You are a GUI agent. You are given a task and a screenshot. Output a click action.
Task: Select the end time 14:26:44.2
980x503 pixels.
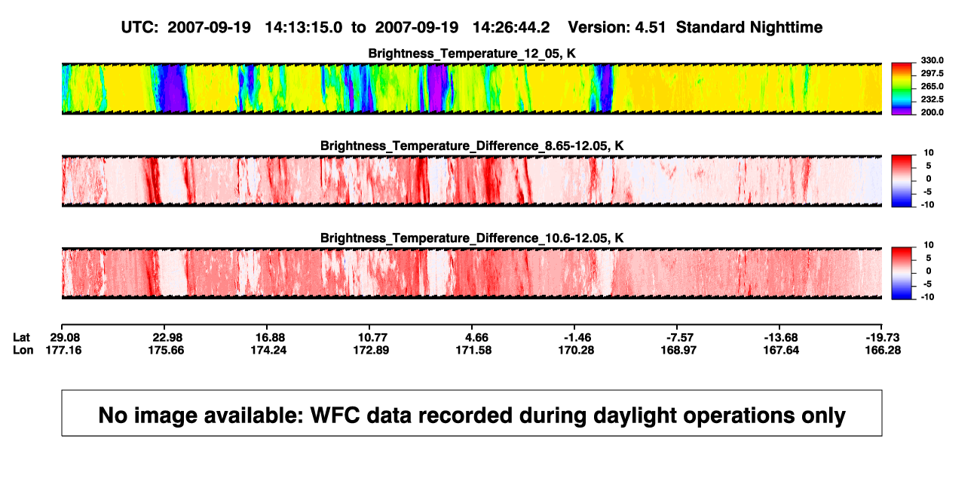tap(511, 27)
